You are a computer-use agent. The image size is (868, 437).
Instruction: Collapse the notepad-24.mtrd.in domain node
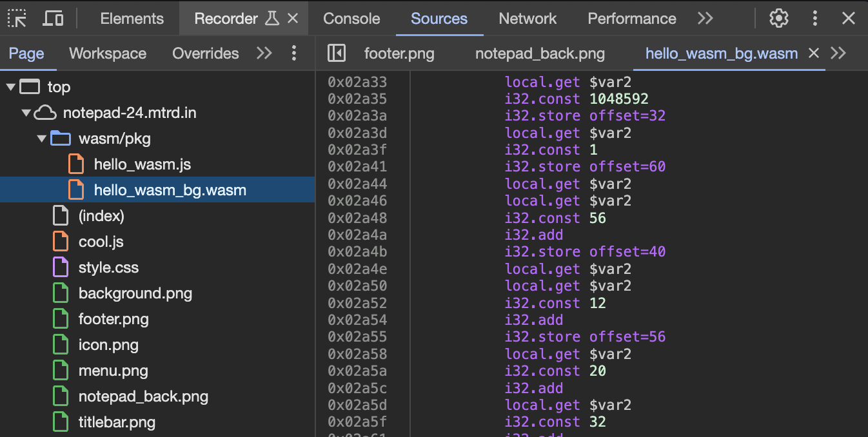click(26, 113)
